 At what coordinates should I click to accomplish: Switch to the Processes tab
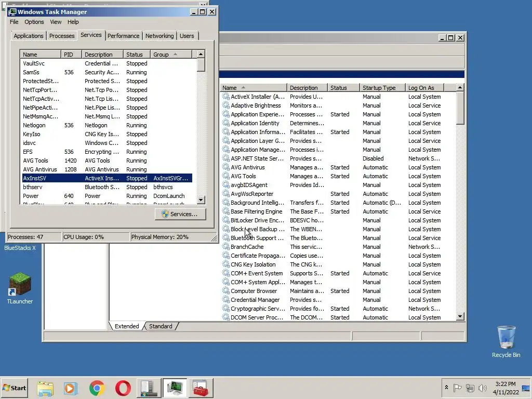tap(62, 36)
